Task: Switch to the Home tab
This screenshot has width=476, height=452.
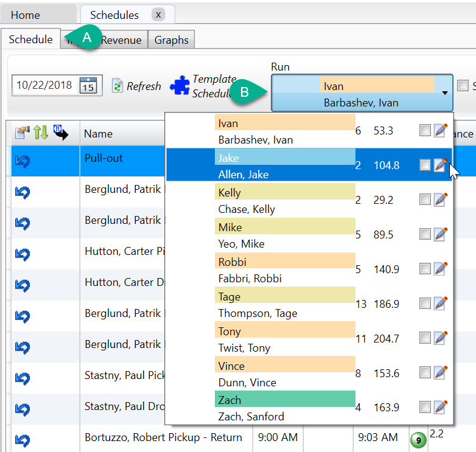Action: coord(26,15)
